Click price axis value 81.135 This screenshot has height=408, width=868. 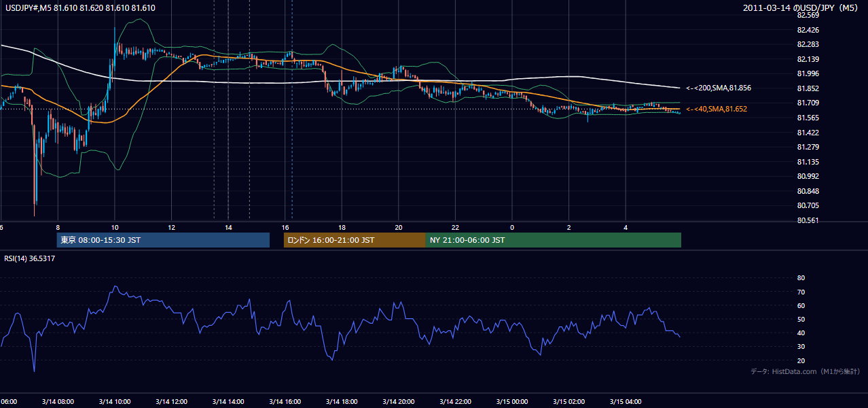coord(808,162)
